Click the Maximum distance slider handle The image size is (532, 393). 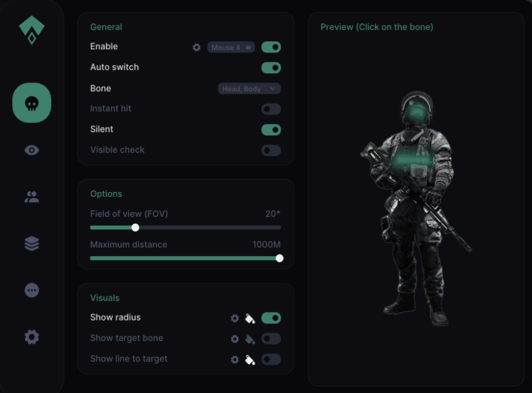279,258
